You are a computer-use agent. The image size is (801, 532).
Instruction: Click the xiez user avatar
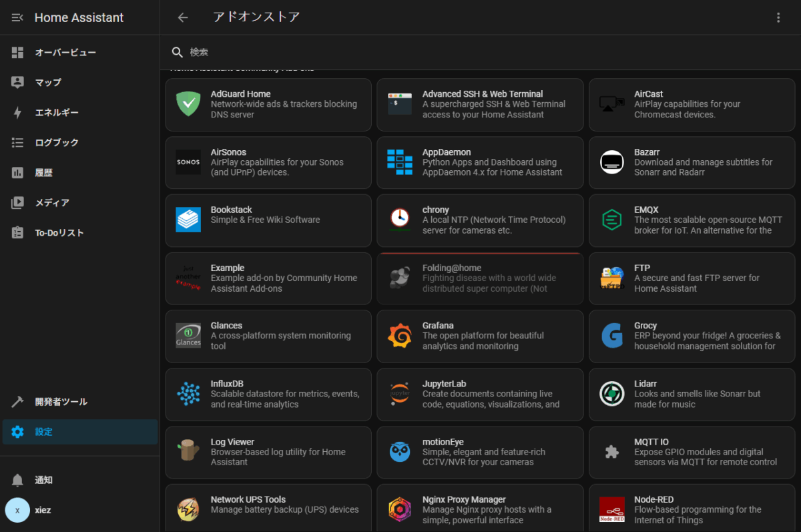pos(17,510)
